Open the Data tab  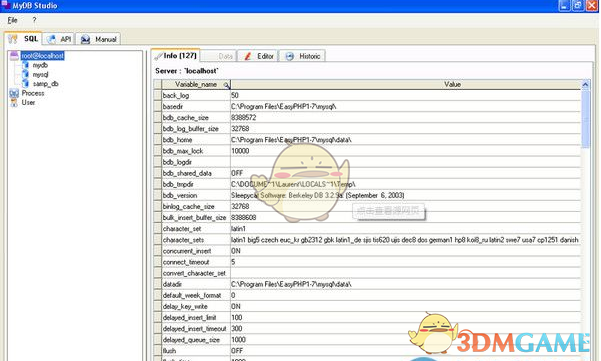[x=218, y=56]
